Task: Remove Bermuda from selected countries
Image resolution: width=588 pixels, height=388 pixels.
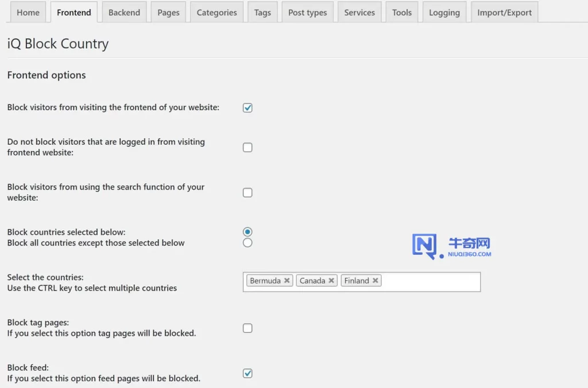Action: click(287, 280)
